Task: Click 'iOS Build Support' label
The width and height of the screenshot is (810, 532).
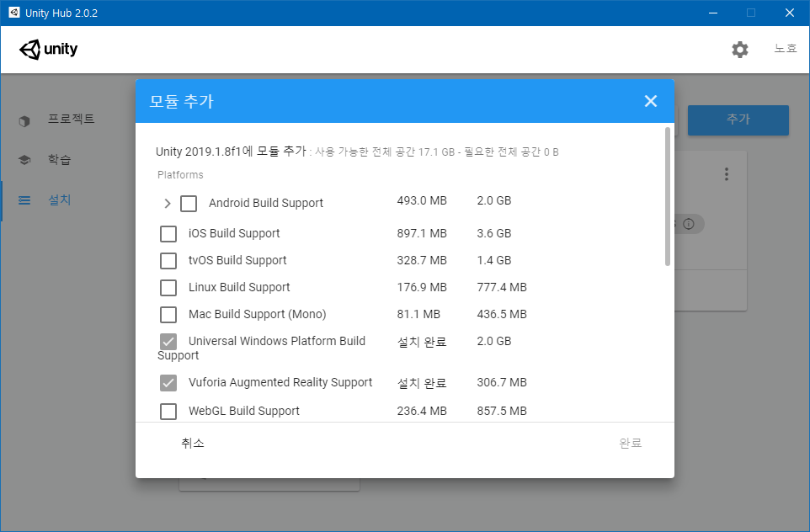Action: [x=234, y=233]
